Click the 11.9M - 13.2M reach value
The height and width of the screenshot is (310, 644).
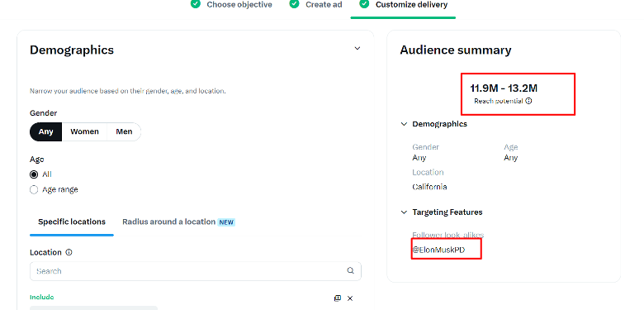[x=504, y=88]
